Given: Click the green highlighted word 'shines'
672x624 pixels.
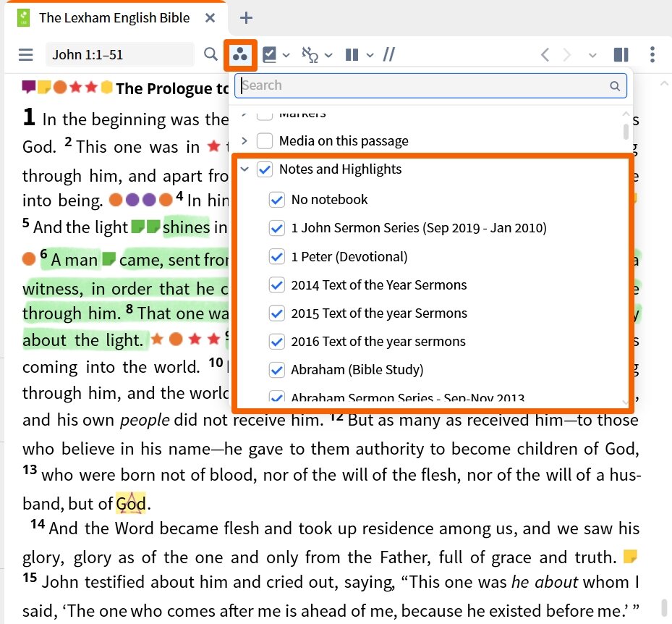Looking at the screenshot, I should click(x=187, y=227).
